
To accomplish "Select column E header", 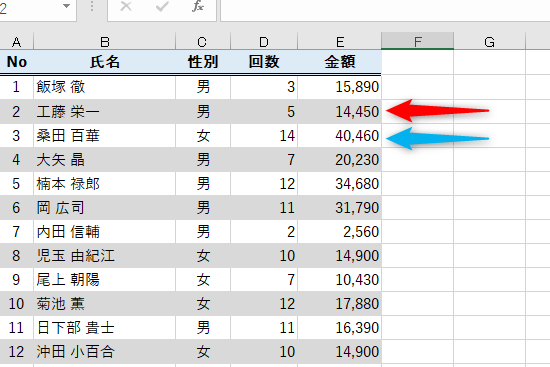I will coord(340,41).
